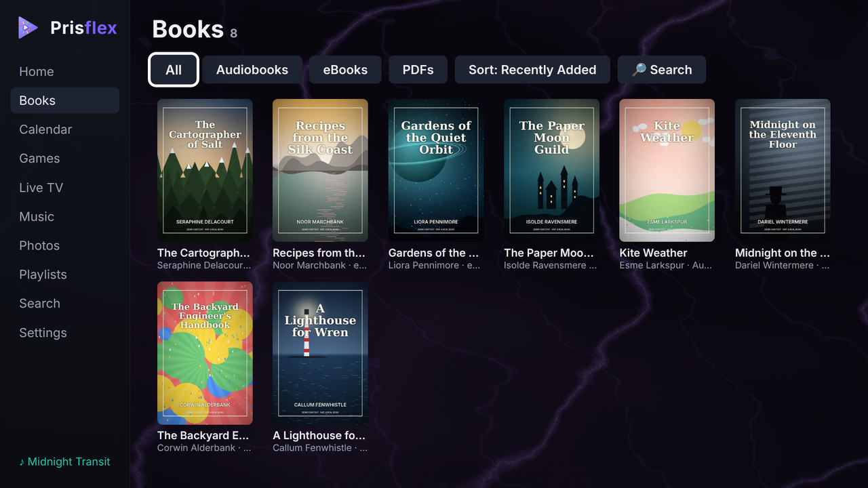Open the Music library
The height and width of the screenshot is (488, 868).
pyautogui.click(x=64, y=217)
